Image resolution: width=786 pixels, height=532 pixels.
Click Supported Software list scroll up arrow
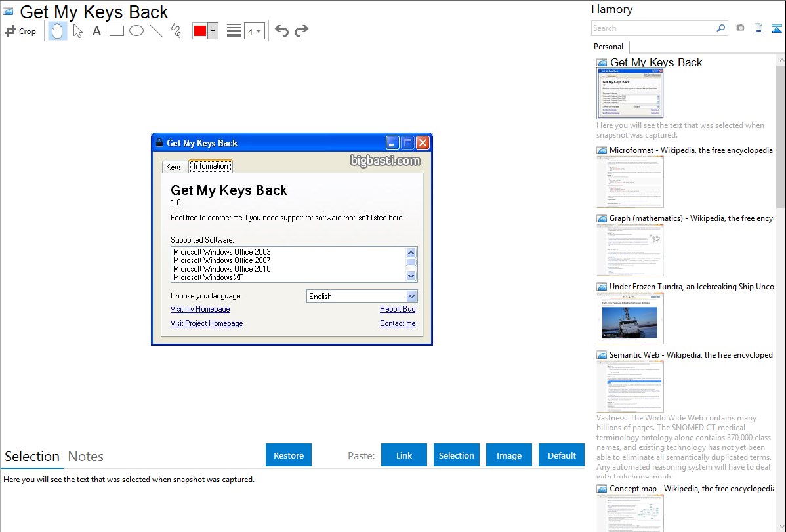point(411,252)
